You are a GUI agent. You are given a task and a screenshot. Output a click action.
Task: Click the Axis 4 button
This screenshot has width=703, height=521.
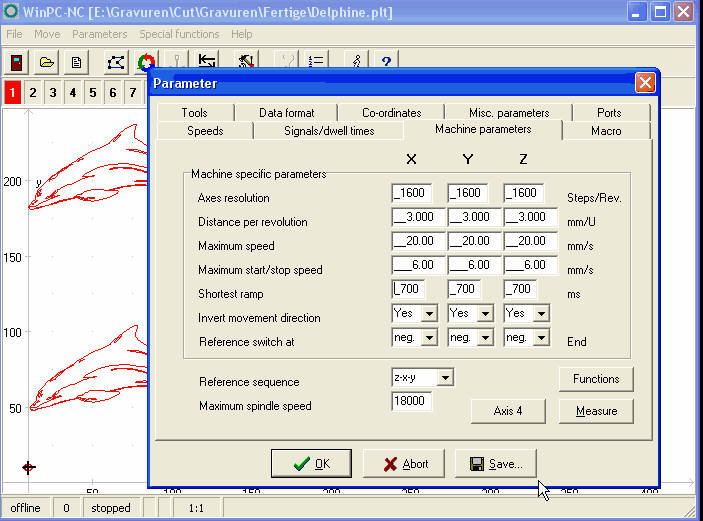508,411
